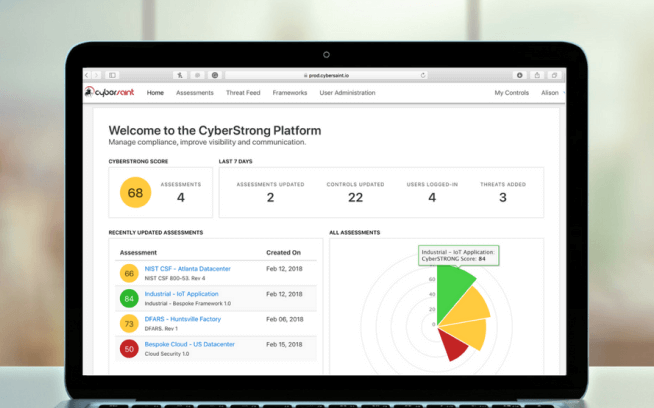654x408 pixels.
Task: Click the Created On column header
Action: [x=283, y=252]
